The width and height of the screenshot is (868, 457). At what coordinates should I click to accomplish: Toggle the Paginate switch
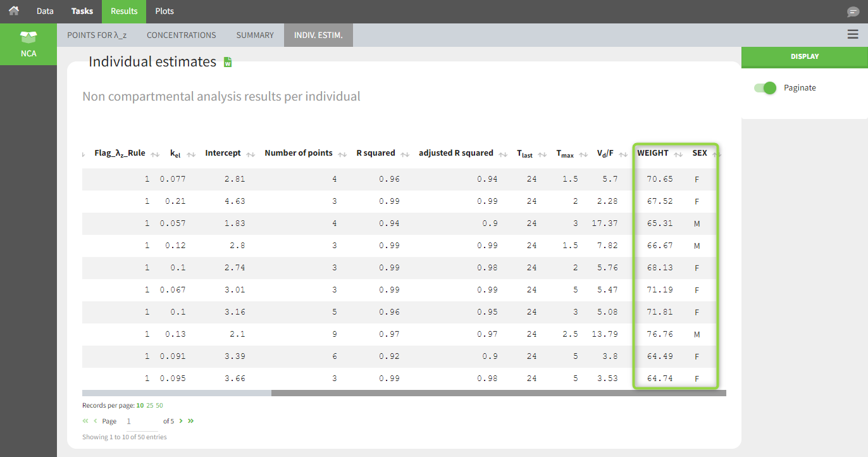(765, 88)
